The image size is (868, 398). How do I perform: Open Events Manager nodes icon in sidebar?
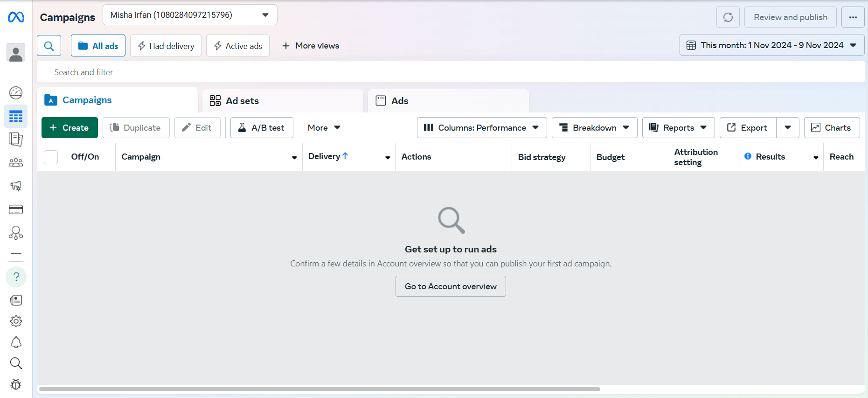pos(16,233)
